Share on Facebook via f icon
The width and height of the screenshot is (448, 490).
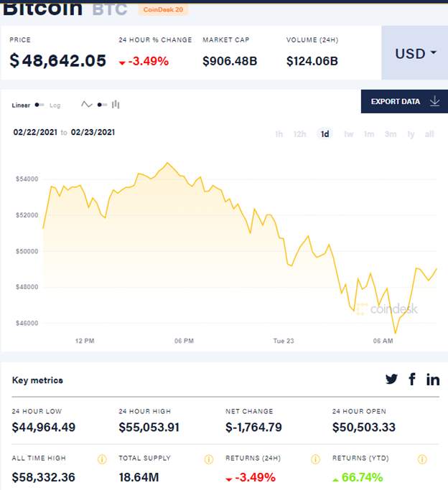click(x=412, y=379)
